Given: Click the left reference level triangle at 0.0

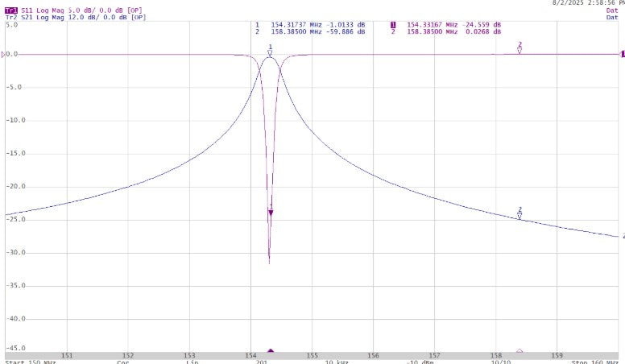Looking at the screenshot, I should [4, 54].
